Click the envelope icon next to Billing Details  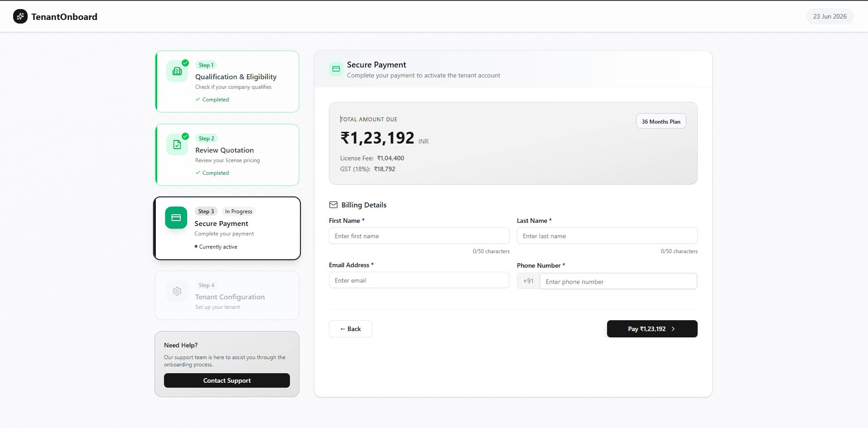[333, 205]
